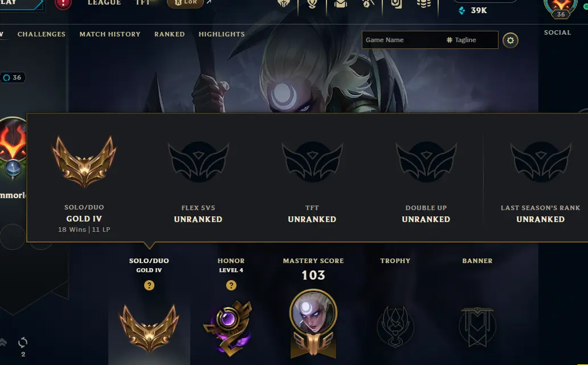Click the 39K blue essence balance

click(473, 10)
